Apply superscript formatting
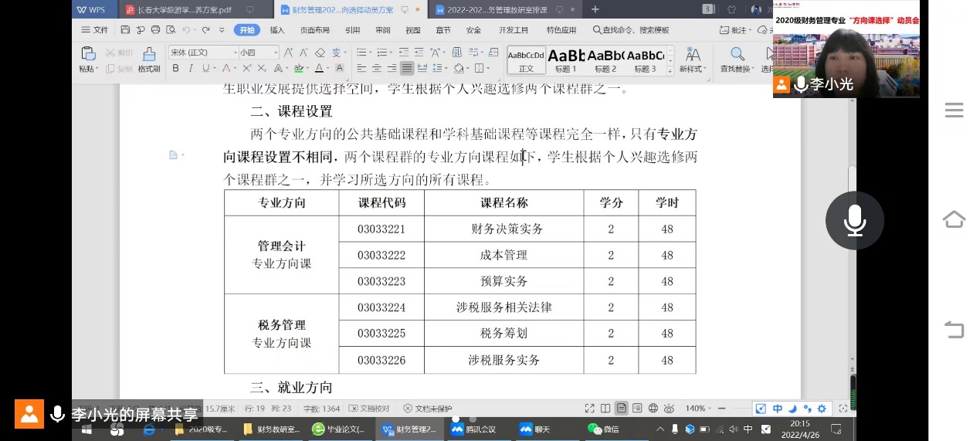 [x=247, y=68]
